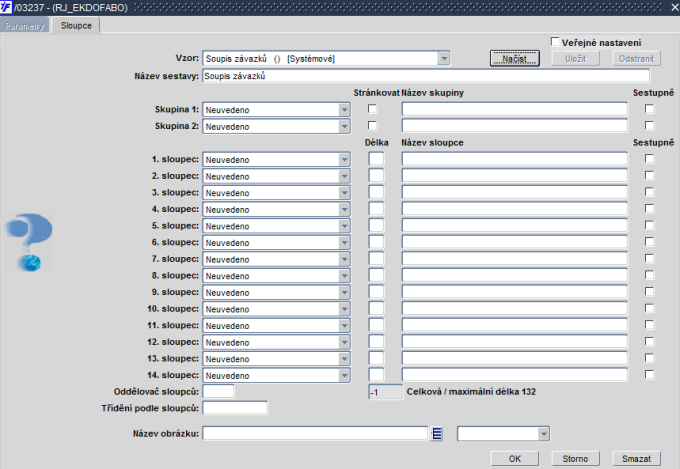680x469 pixels.
Task: Open the dropdown next to Název obrázku
Action: (543, 433)
